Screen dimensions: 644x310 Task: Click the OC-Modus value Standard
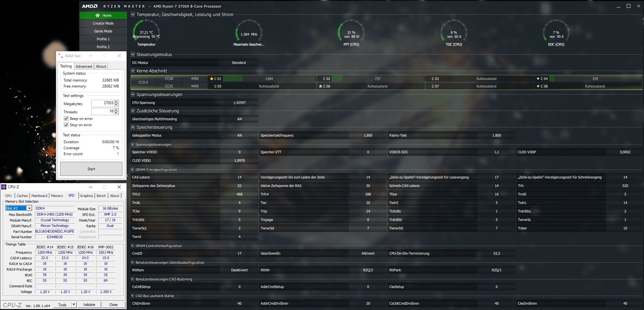pos(239,63)
